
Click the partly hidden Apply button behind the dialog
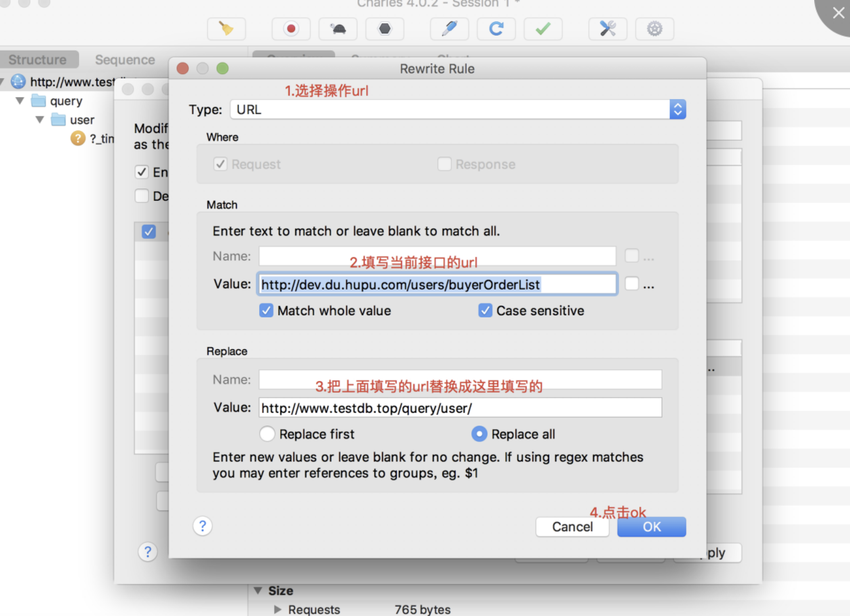[724, 553]
